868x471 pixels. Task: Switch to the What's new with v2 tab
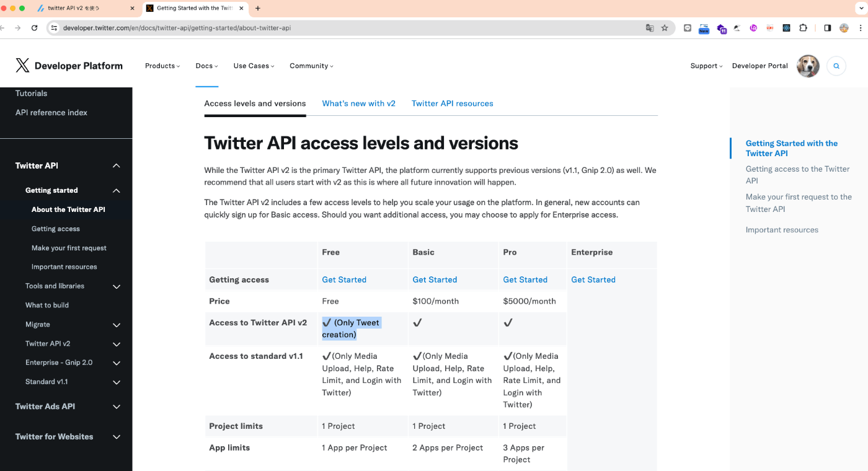pos(358,103)
